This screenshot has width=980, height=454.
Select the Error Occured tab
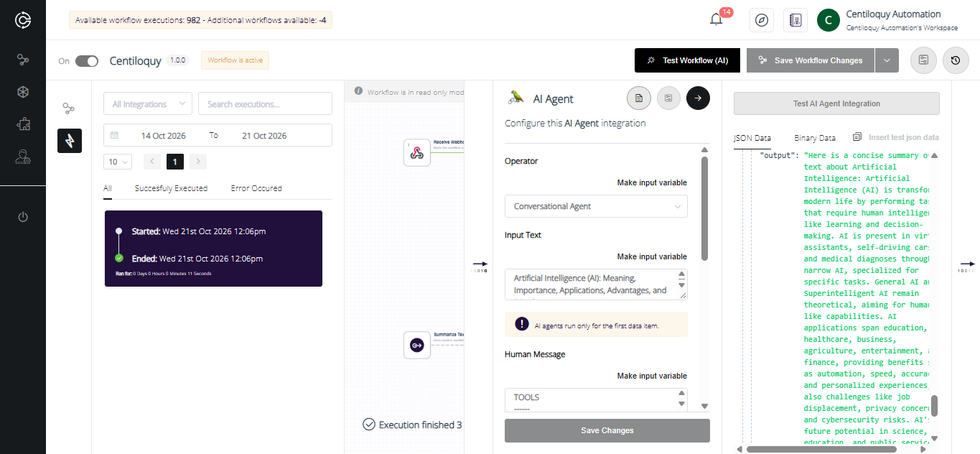pos(256,188)
